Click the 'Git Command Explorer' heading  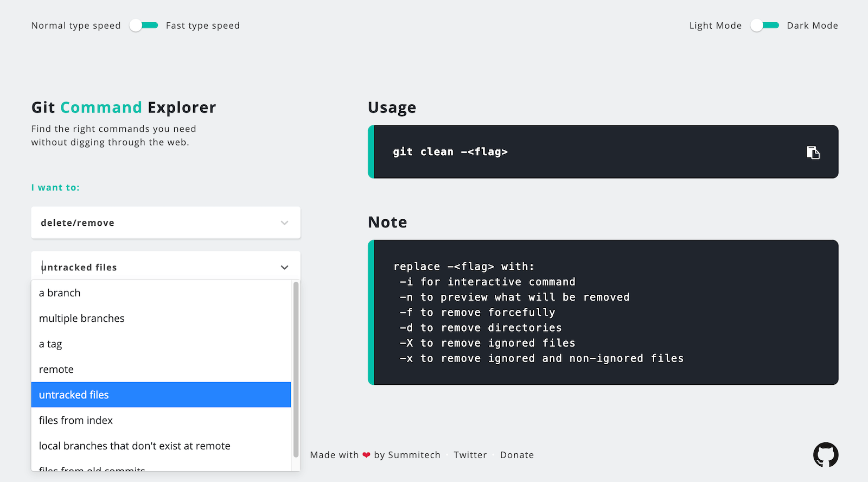tap(124, 107)
